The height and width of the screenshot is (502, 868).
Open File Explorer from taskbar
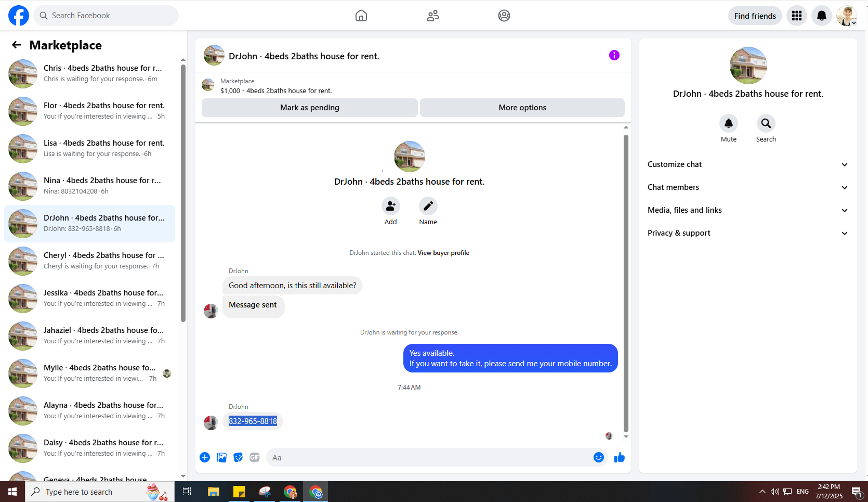[x=213, y=492]
